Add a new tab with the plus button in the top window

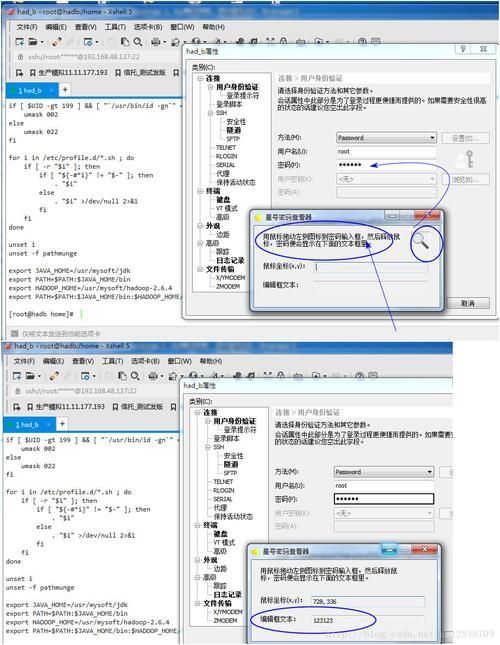(65, 89)
